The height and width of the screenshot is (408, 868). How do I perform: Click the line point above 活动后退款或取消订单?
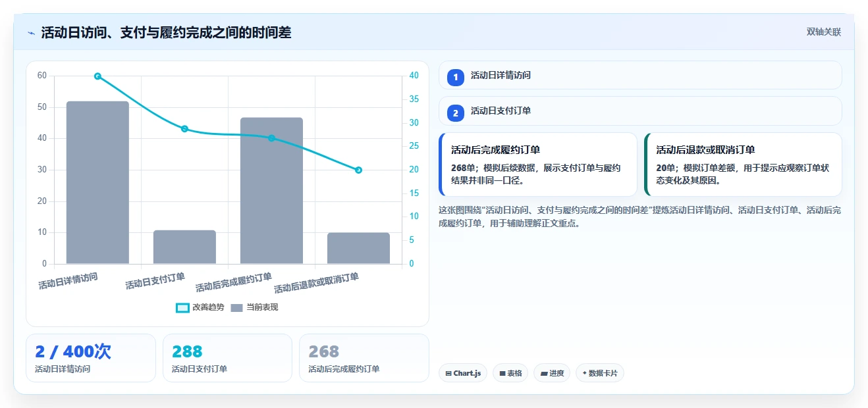pyautogui.click(x=358, y=170)
